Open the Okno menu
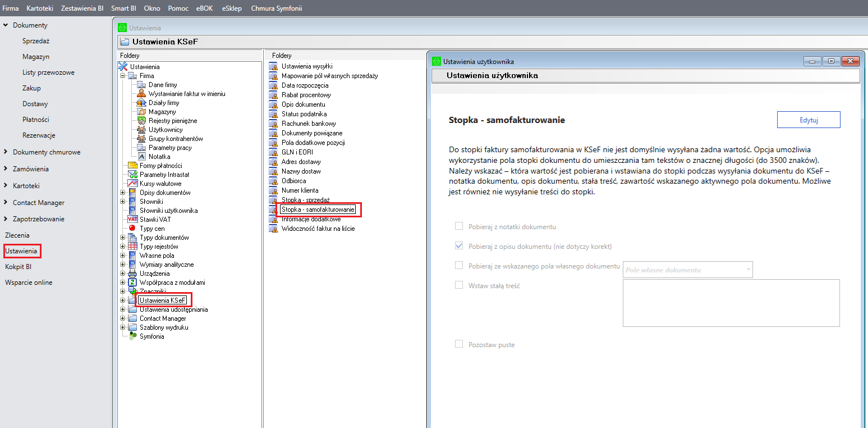The image size is (868, 428). click(x=152, y=8)
